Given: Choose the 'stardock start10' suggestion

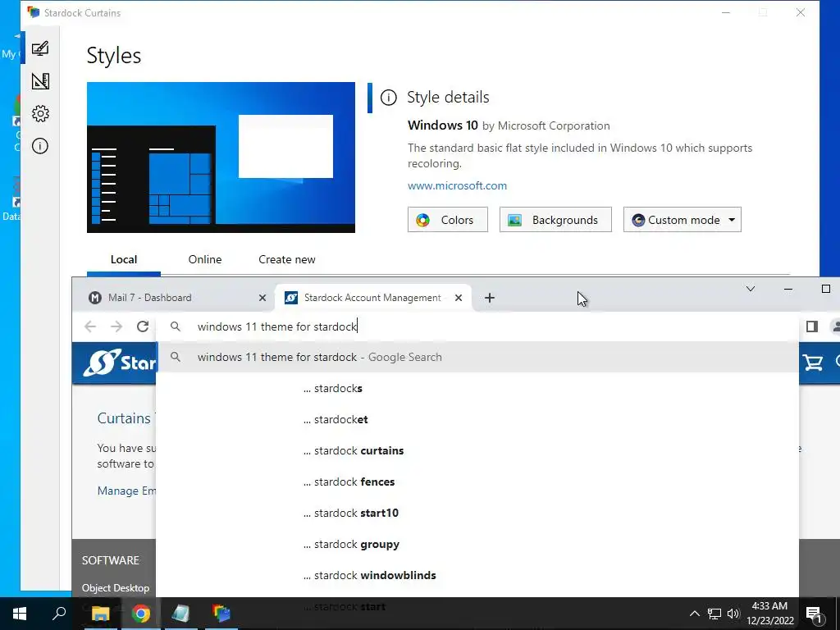Looking at the screenshot, I should point(477,513).
